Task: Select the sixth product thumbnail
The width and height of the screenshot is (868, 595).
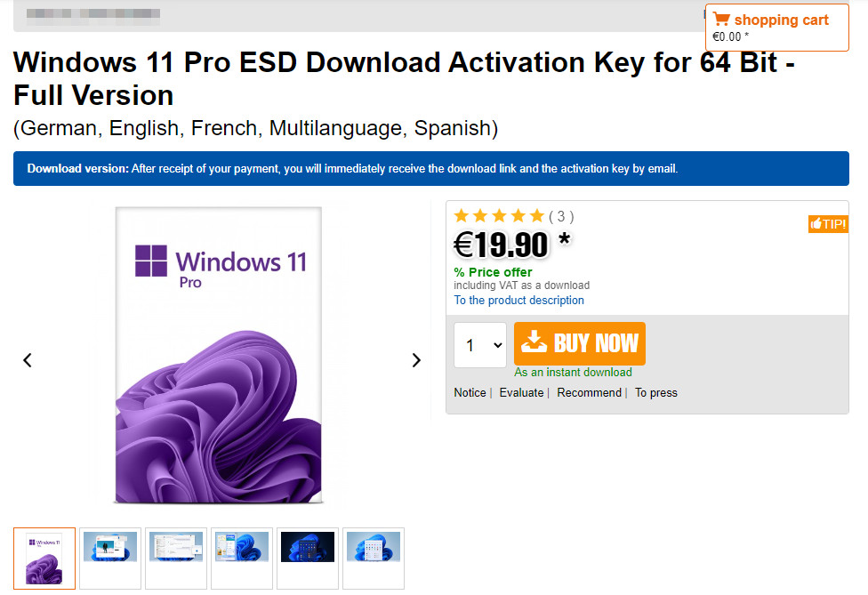Action: 374,558
